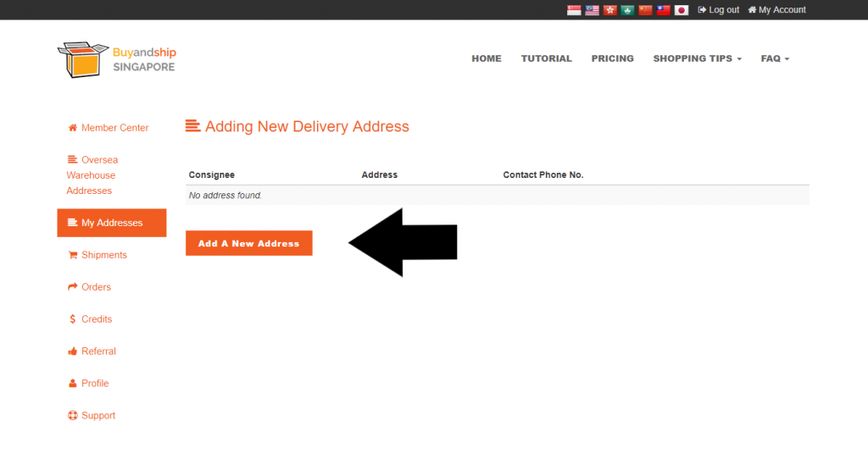
Task: Select the Malaysia flag icon
Action: tap(592, 10)
